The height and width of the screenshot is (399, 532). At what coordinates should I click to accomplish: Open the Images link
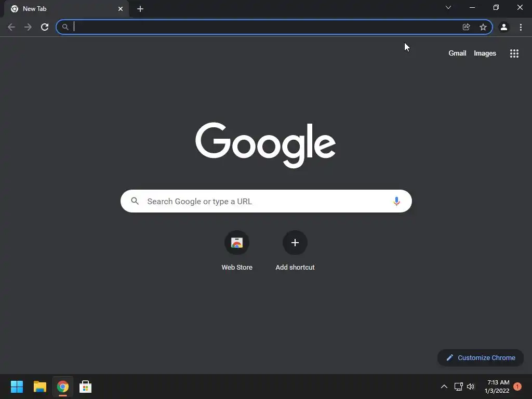pos(485,54)
